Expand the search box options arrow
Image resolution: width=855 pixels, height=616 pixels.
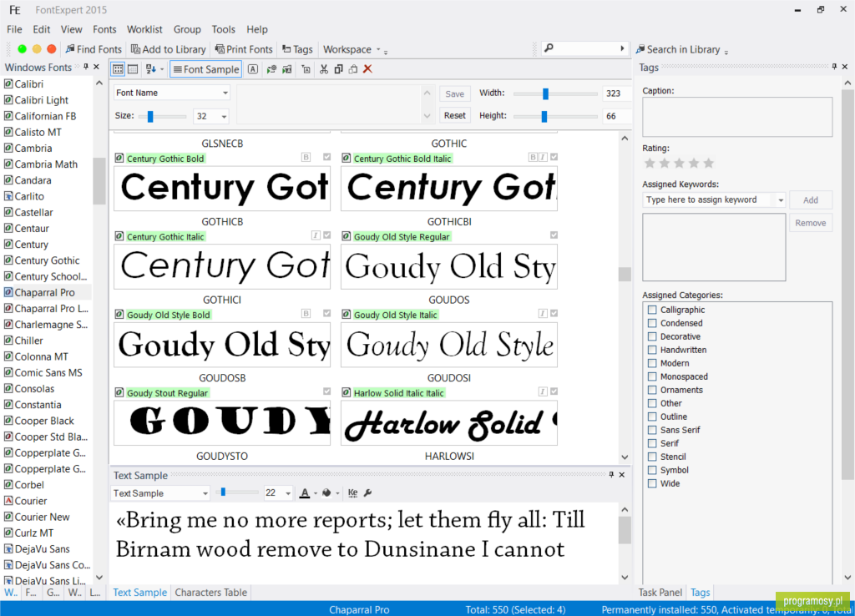tap(622, 48)
